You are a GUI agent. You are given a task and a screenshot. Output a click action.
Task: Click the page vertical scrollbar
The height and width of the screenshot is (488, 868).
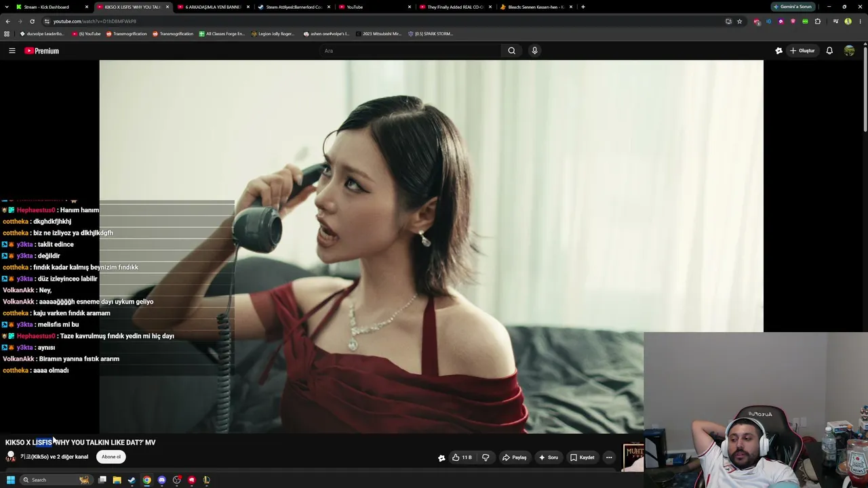[865, 88]
